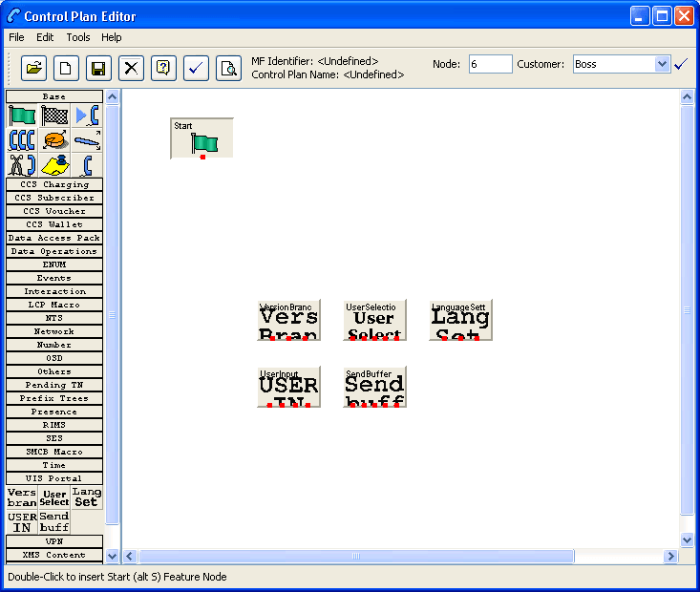Click the magnifier document preview toolbar icon
The image size is (700, 592).
pos(228,69)
